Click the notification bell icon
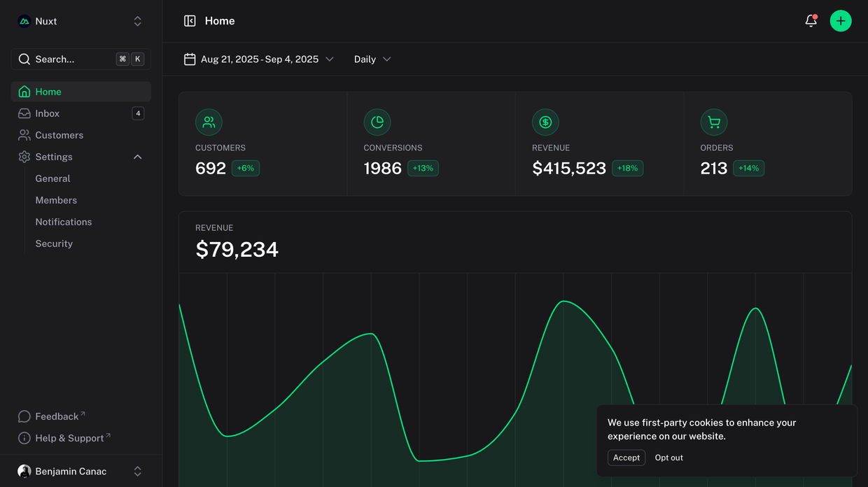868x487 pixels. (810, 21)
